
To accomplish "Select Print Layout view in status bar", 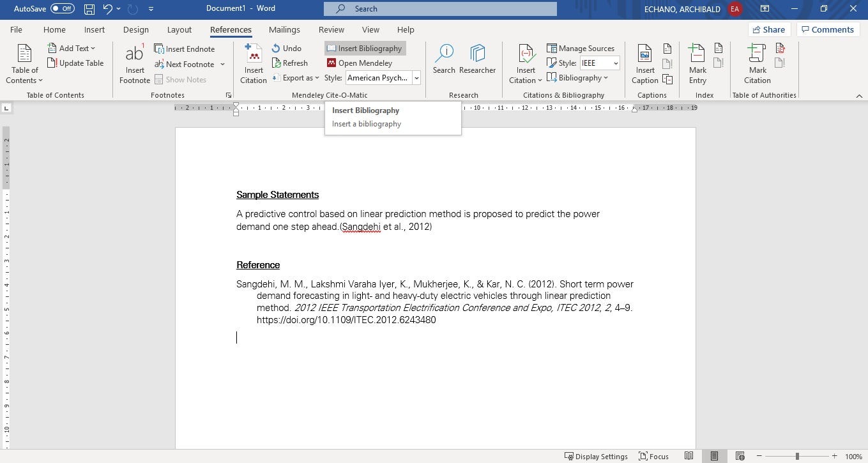I will click(714, 457).
